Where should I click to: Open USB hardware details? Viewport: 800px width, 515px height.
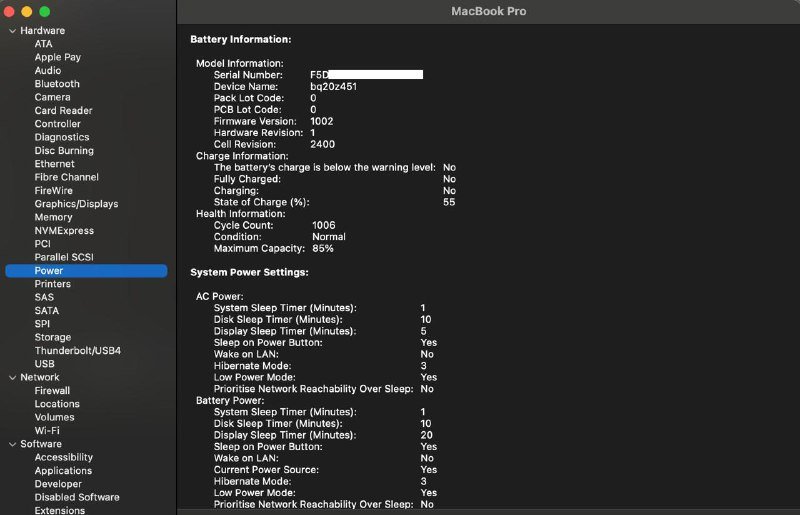point(44,364)
